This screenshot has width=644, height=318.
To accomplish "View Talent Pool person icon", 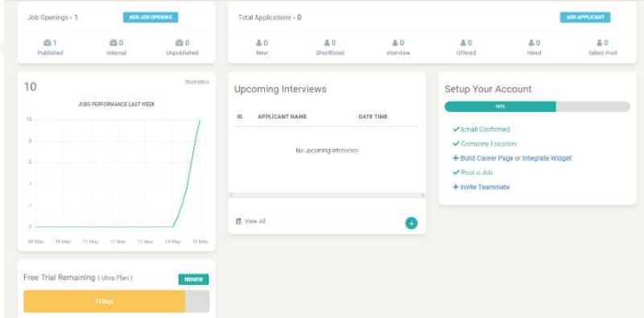I will tap(600, 43).
